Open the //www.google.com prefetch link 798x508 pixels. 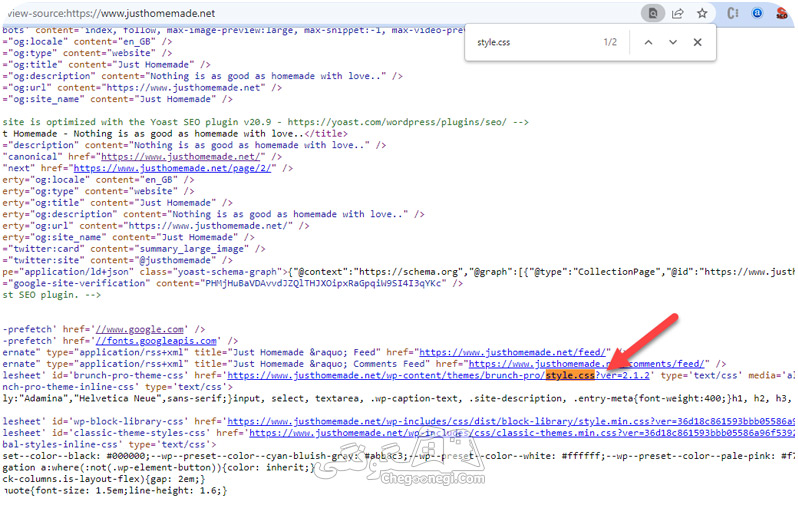coord(139,329)
